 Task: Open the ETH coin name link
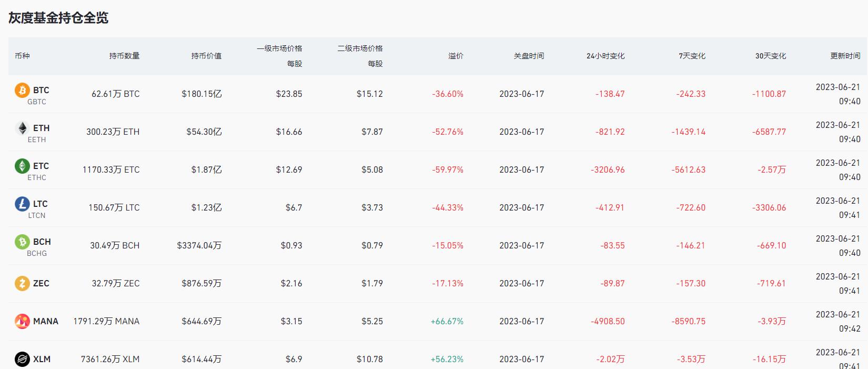(x=41, y=128)
